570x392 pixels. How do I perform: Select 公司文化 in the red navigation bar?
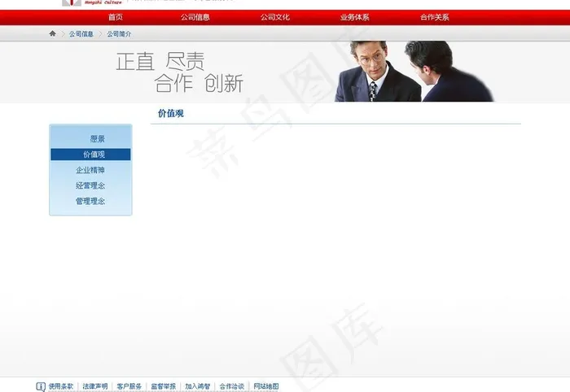tap(275, 17)
